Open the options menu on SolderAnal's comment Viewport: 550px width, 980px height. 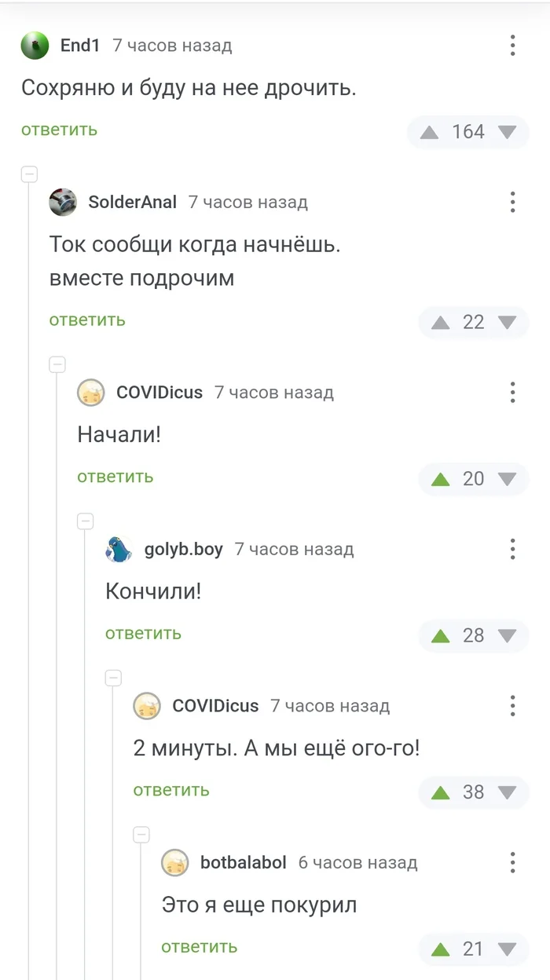pos(511,203)
